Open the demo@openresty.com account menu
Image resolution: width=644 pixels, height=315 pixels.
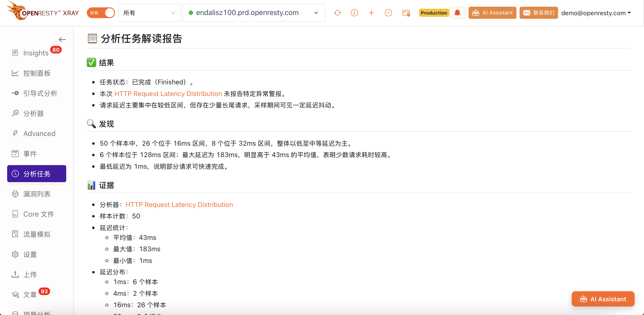coord(596,13)
